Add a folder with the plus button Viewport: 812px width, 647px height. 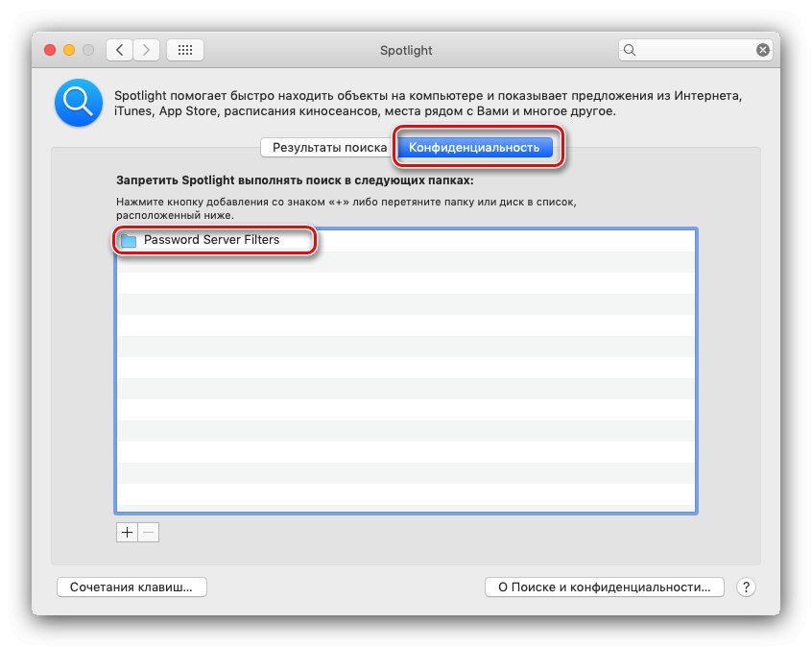pos(127,532)
